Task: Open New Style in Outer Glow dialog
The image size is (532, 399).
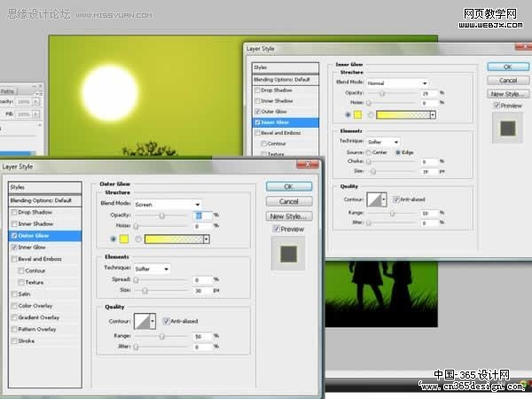Action: pyautogui.click(x=289, y=216)
